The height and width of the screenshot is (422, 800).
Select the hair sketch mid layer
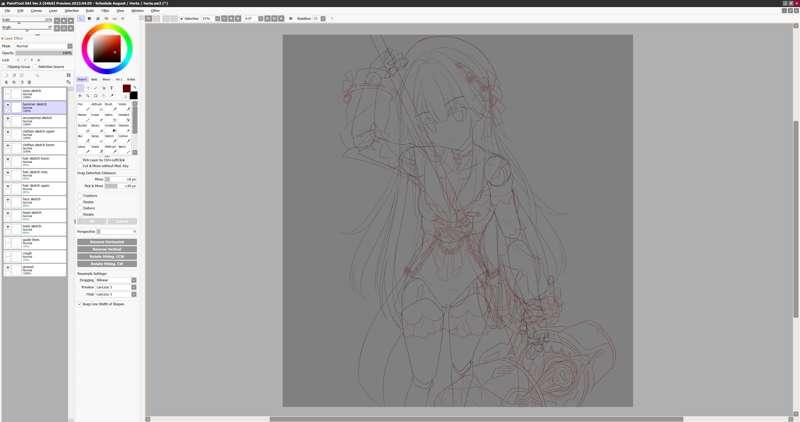pos(35,175)
